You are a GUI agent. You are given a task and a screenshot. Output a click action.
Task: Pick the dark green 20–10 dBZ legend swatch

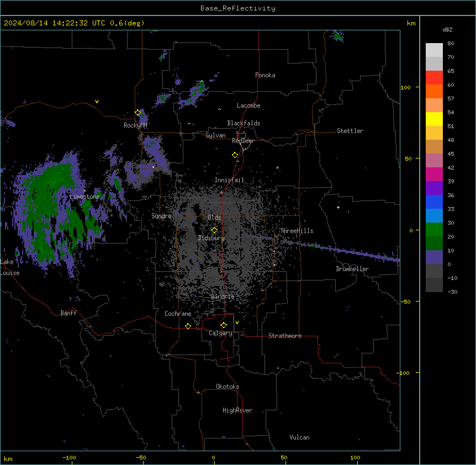tap(434, 244)
